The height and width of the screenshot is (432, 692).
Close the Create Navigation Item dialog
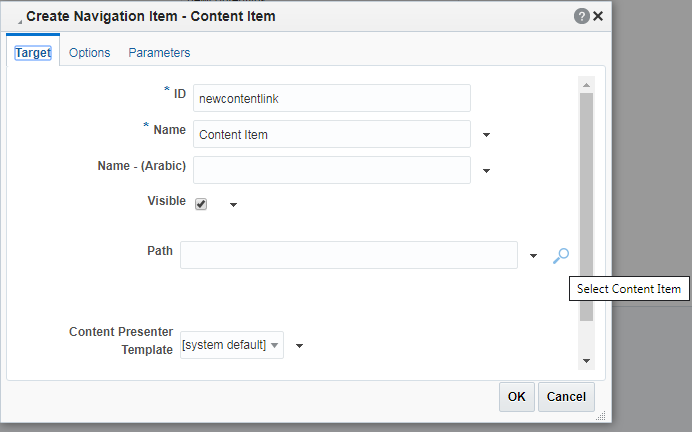click(x=598, y=16)
